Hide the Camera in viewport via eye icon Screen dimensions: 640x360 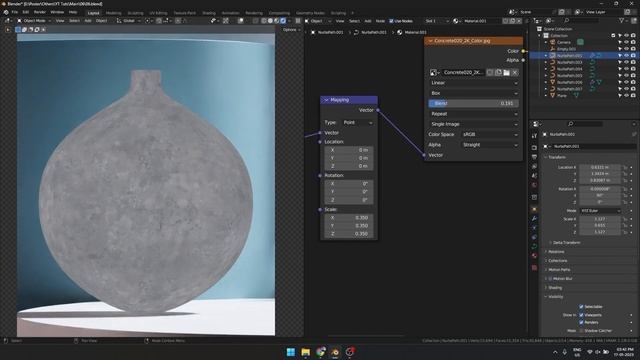pos(627,42)
